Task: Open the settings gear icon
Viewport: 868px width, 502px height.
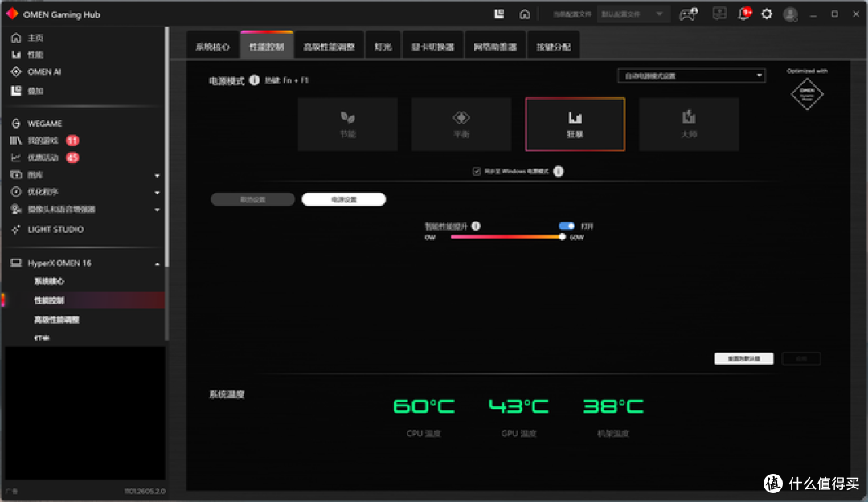Action: pyautogui.click(x=767, y=14)
